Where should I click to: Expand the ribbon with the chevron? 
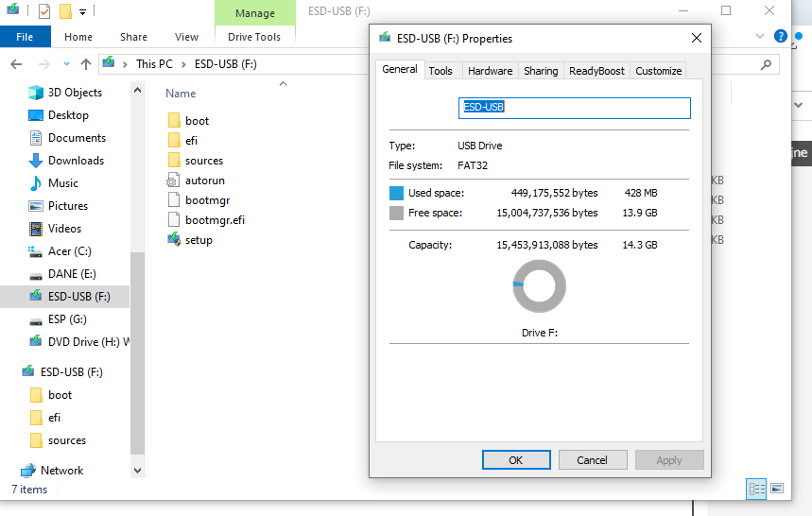[760, 36]
